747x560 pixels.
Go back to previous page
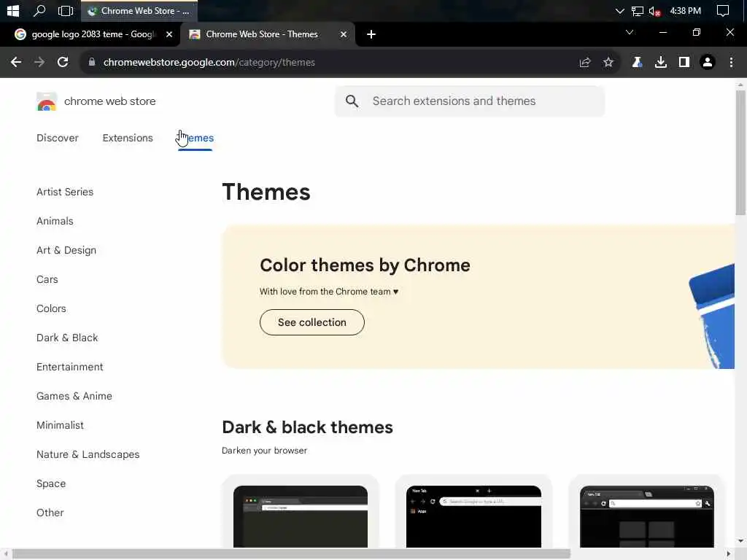16,63
